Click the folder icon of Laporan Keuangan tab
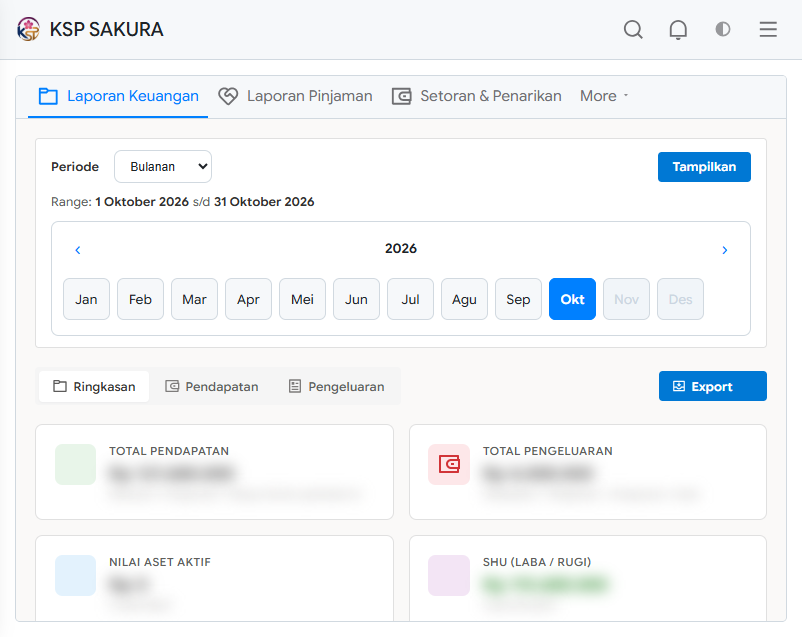This screenshot has width=802, height=637. tap(48, 96)
